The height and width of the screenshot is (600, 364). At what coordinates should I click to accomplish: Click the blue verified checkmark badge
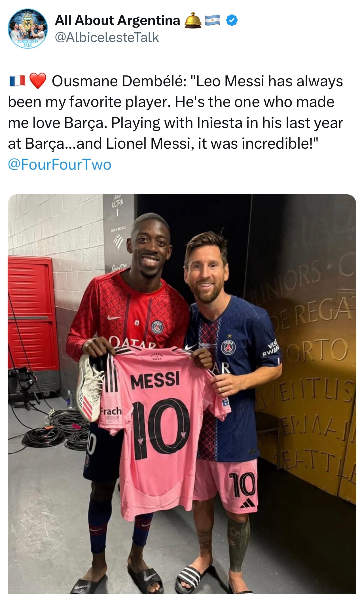[232, 20]
